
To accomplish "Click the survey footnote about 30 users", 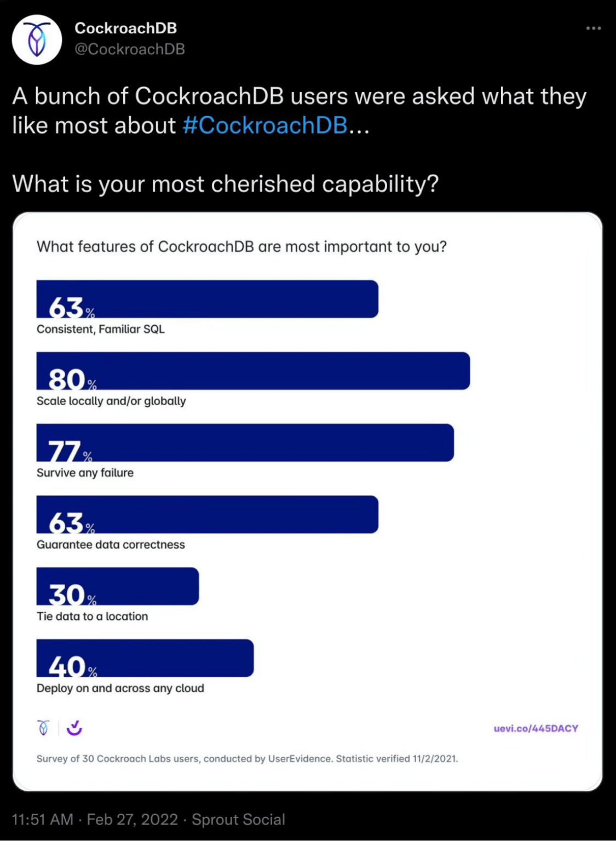I will (x=247, y=758).
